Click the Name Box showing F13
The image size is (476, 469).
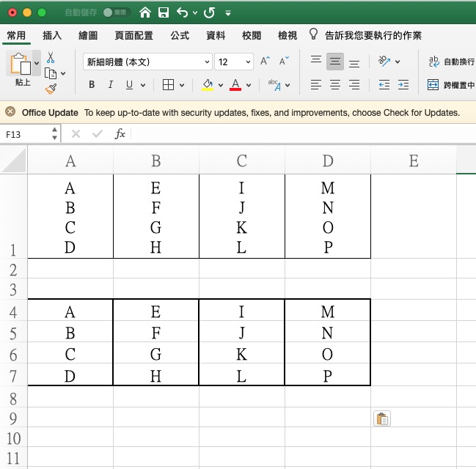coord(26,134)
